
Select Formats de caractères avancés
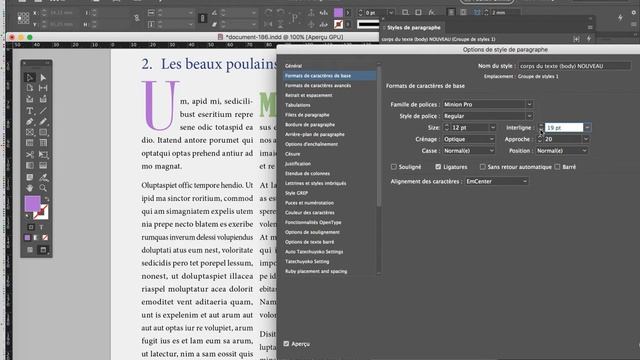318,85
